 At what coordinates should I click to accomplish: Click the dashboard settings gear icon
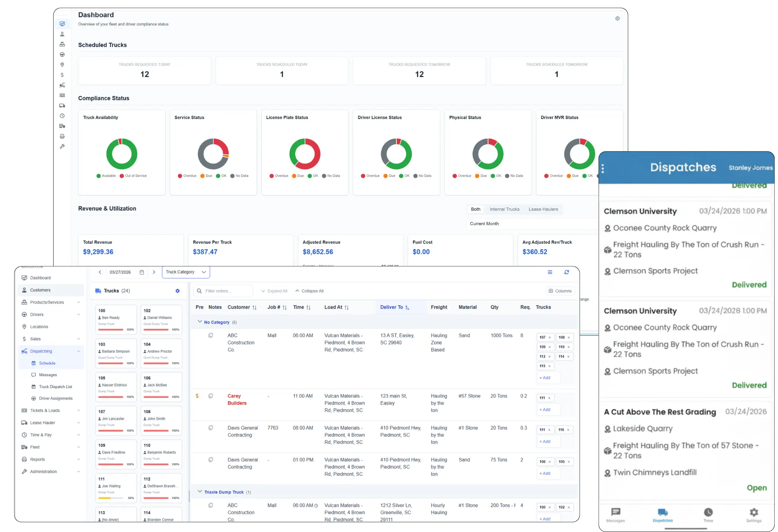617,19
